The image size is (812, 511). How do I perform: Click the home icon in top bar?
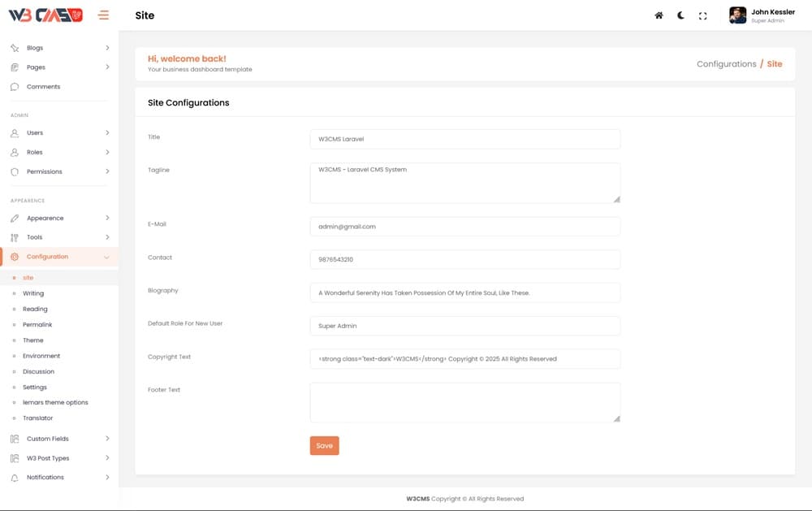point(659,15)
